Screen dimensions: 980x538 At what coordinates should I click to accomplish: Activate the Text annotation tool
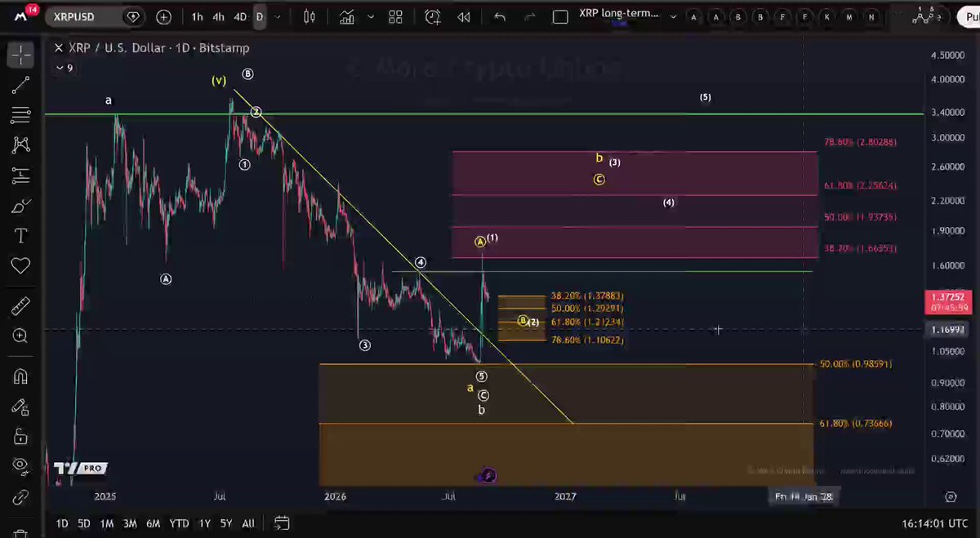click(x=20, y=236)
